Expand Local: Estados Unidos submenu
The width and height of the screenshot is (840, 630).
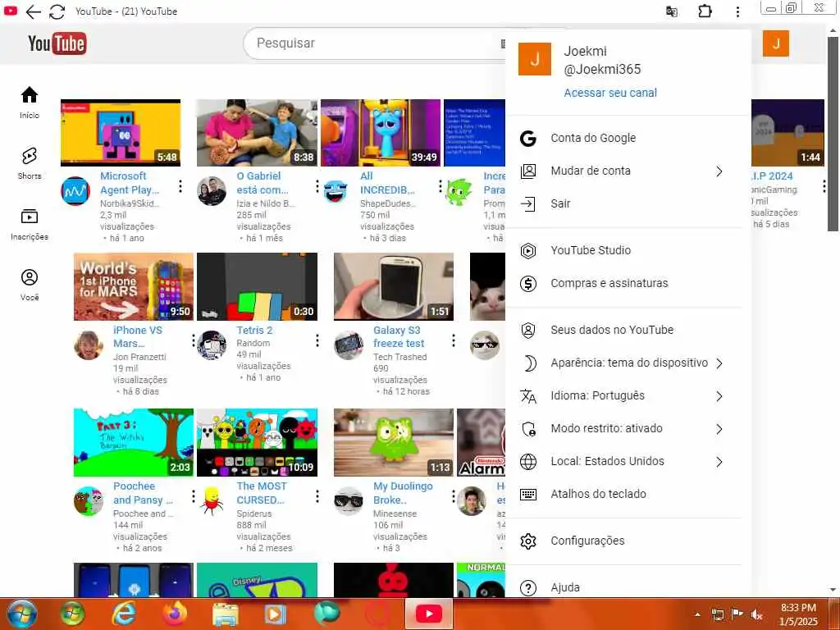[719, 462]
